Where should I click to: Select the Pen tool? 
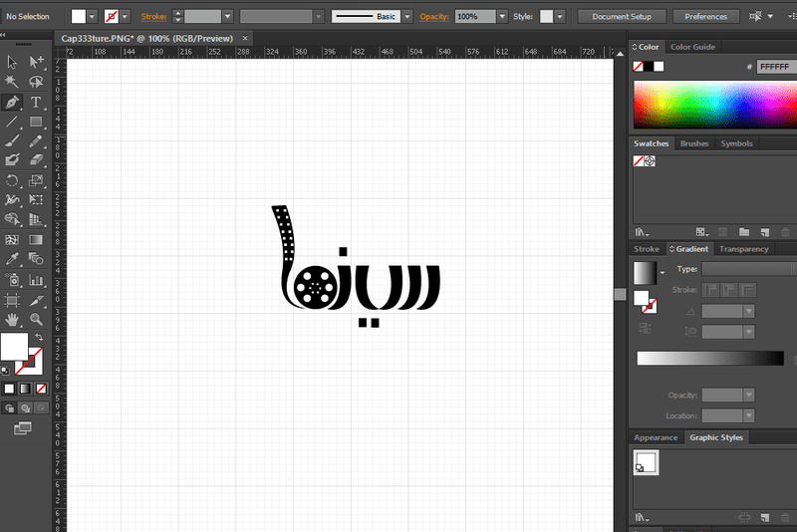(12, 102)
